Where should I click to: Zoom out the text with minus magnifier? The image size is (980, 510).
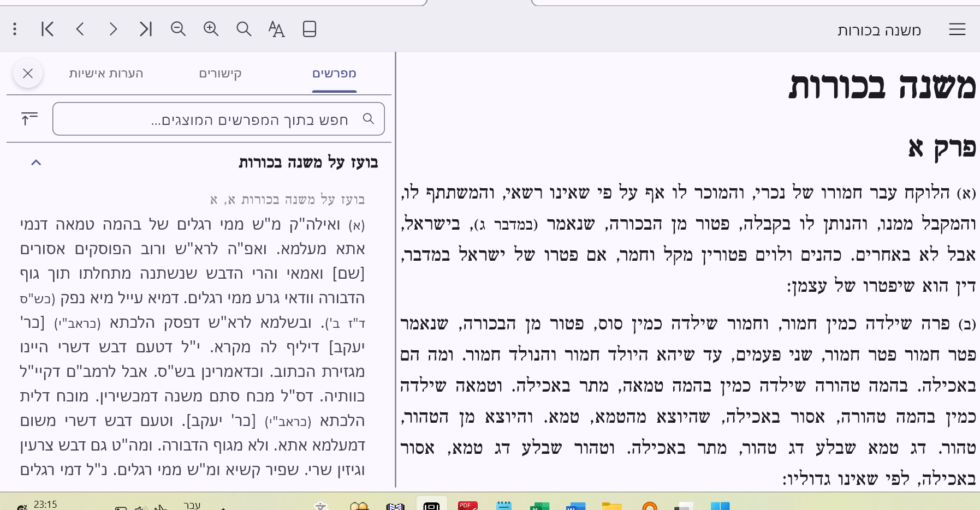click(x=179, y=29)
